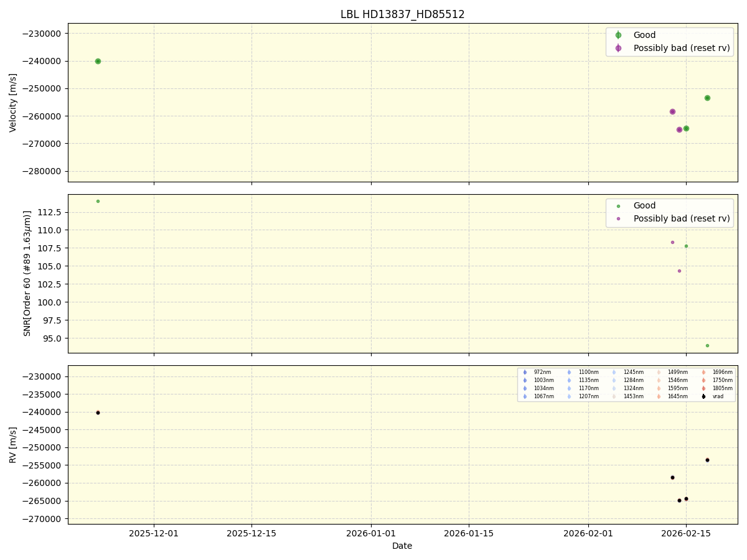
Task: Click the 112.5 tick on SNR axis
Action: (x=50, y=212)
